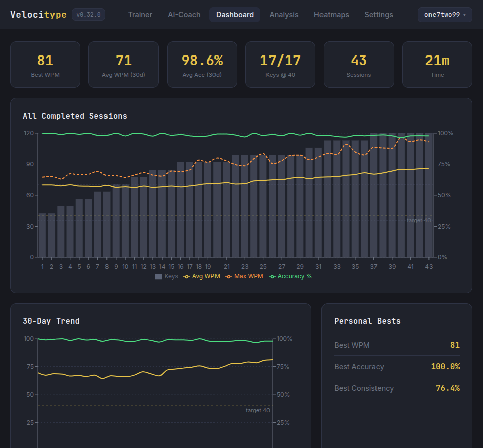Click the 120 axis label on sessions chart
Screen dimensions: 483x448
click(x=29, y=133)
